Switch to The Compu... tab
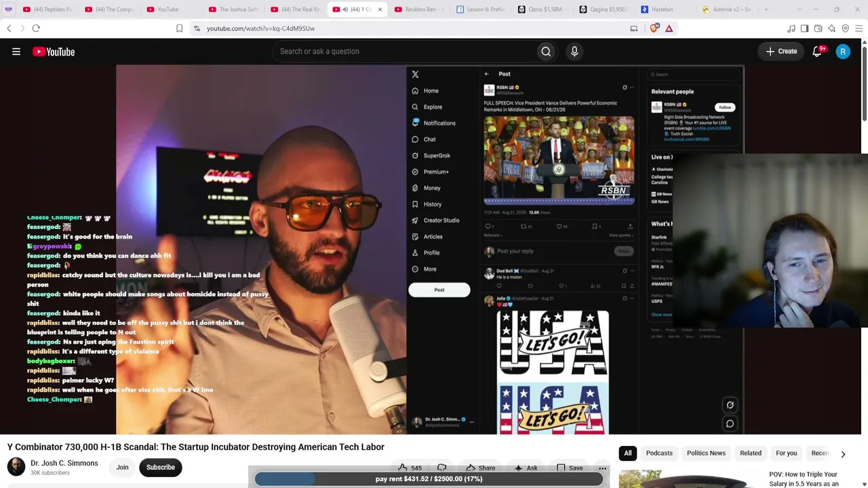Viewport: 868px width, 488px height. tap(111, 9)
